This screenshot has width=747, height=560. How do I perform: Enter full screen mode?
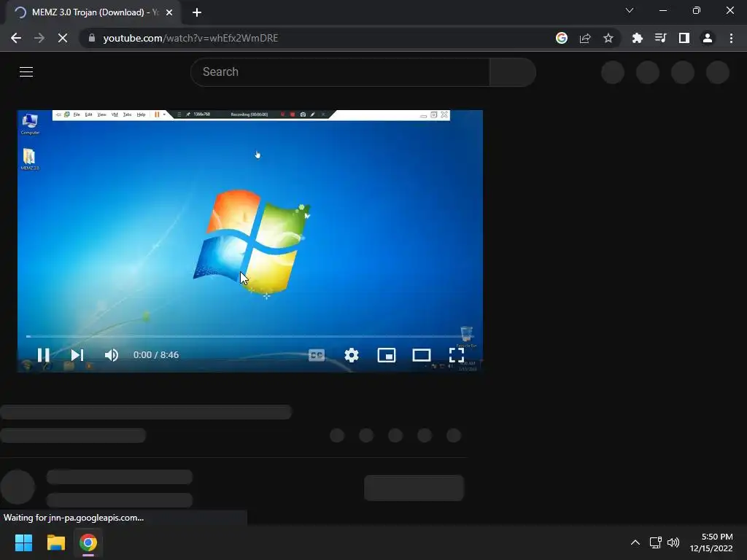[x=457, y=355]
